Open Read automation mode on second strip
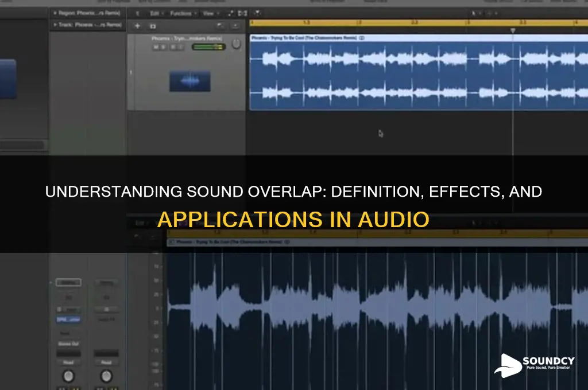 click(106, 362)
